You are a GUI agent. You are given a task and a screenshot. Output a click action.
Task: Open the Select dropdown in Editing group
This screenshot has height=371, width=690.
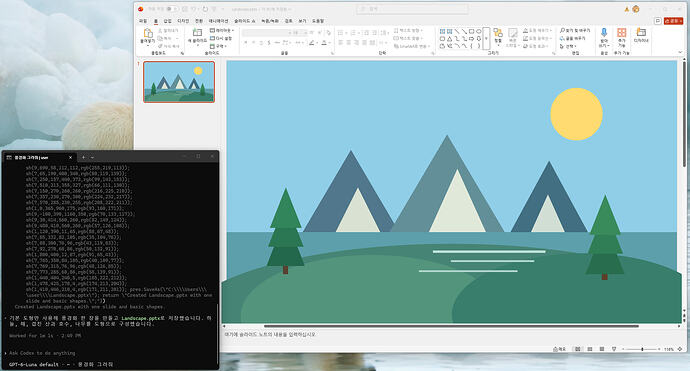pos(568,46)
